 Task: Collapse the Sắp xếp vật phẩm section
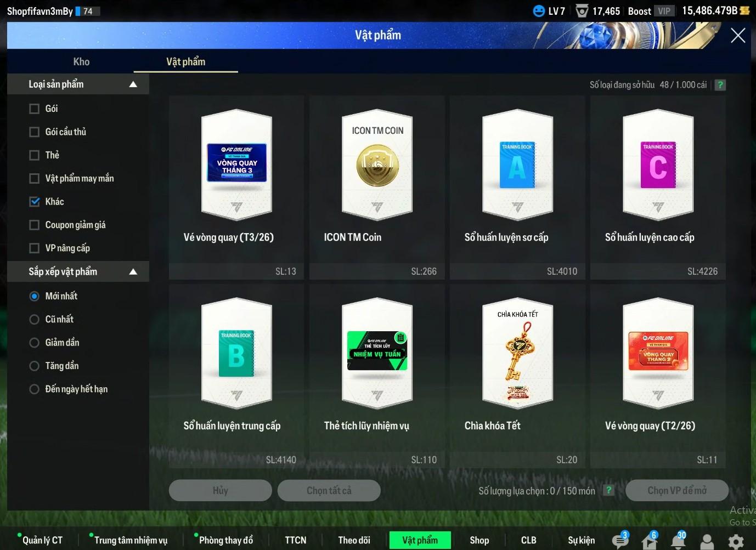coord(133,272)
